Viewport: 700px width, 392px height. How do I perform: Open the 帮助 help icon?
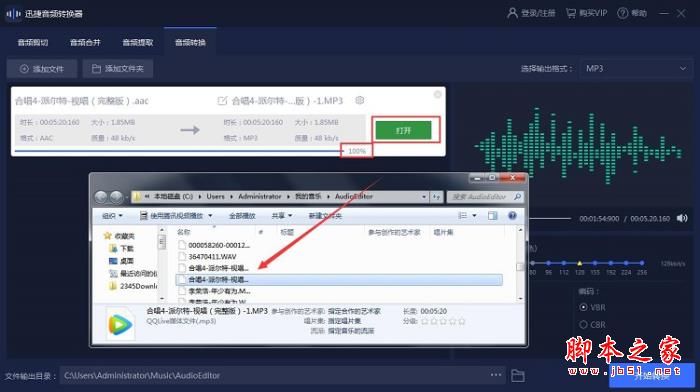pyautogui.click(x=622, y=13)
